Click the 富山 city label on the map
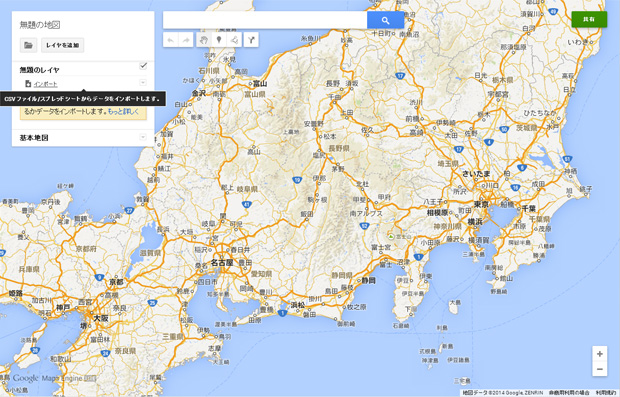Image resolution: width=620 pixels, height=397 pixels. [260, 83]
